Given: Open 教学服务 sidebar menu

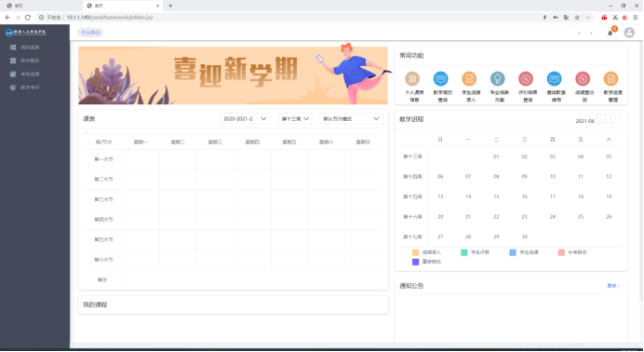Looking at the screenshot, I should [x=30, y=61].
